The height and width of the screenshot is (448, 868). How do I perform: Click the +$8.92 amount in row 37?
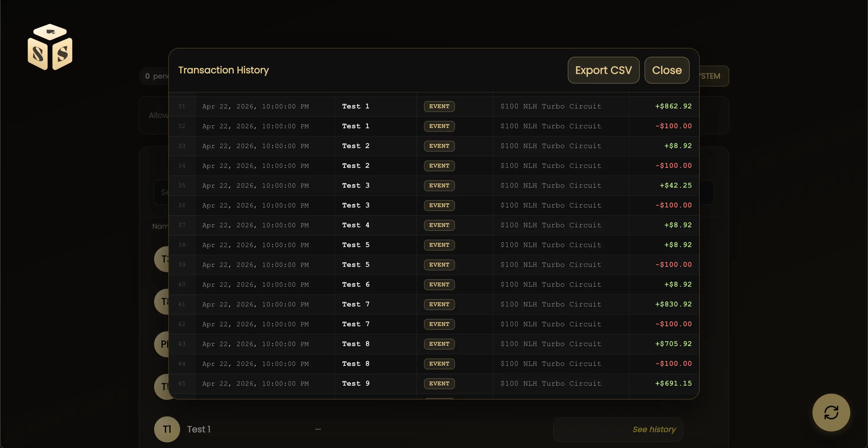click(678, 225)
